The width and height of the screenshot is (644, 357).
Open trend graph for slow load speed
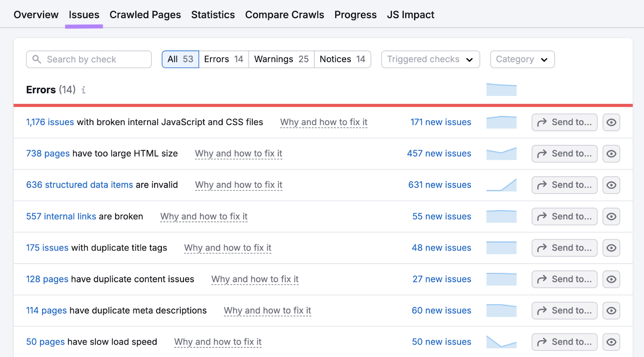point(501,342)
